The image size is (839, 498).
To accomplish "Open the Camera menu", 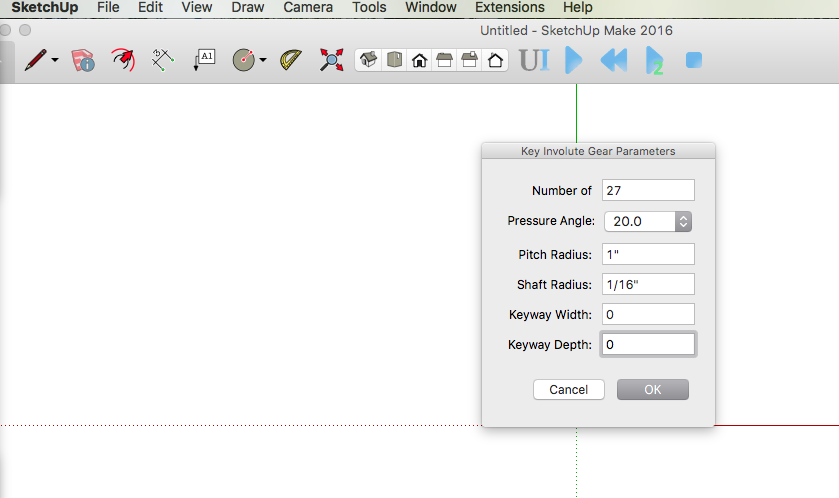I will pos(308,7).
